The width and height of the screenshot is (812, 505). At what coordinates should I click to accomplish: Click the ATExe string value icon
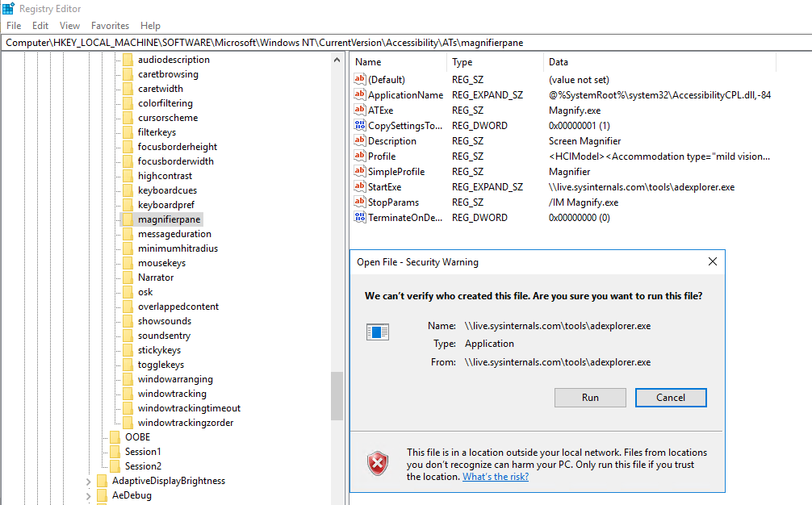(360, 111)
